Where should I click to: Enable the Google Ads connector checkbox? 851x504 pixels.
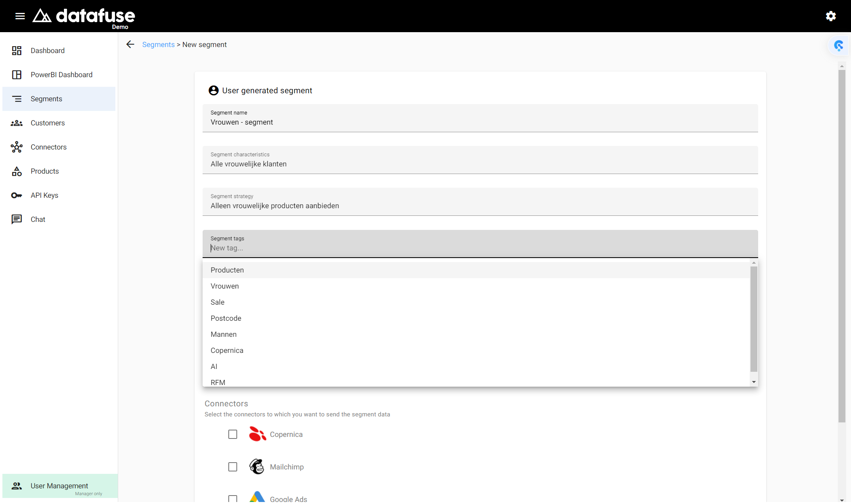point(233,499)
